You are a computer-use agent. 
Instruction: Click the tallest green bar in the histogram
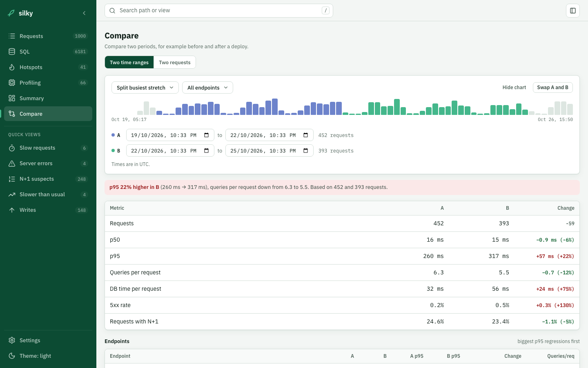(x=397, y=107)
